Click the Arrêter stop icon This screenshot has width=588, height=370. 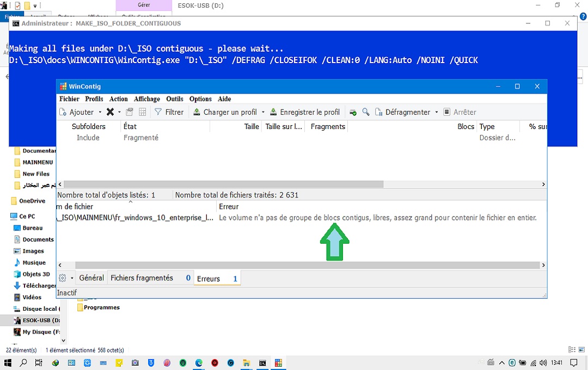click(446, 112)
